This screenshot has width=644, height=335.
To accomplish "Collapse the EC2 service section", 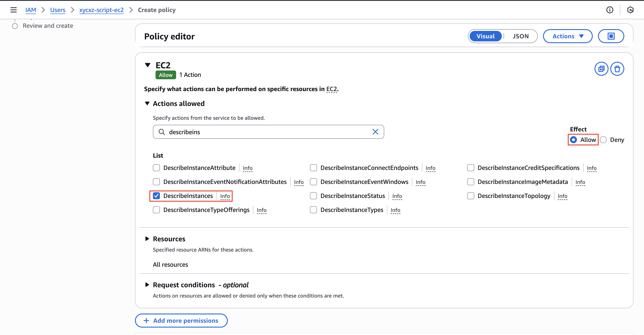I will (147, 65).
